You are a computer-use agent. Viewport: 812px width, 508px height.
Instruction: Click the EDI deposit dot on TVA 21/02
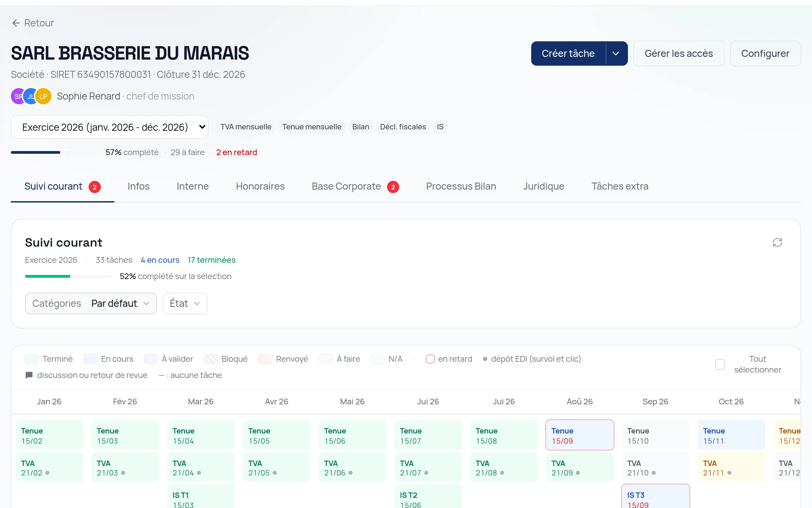47,473
